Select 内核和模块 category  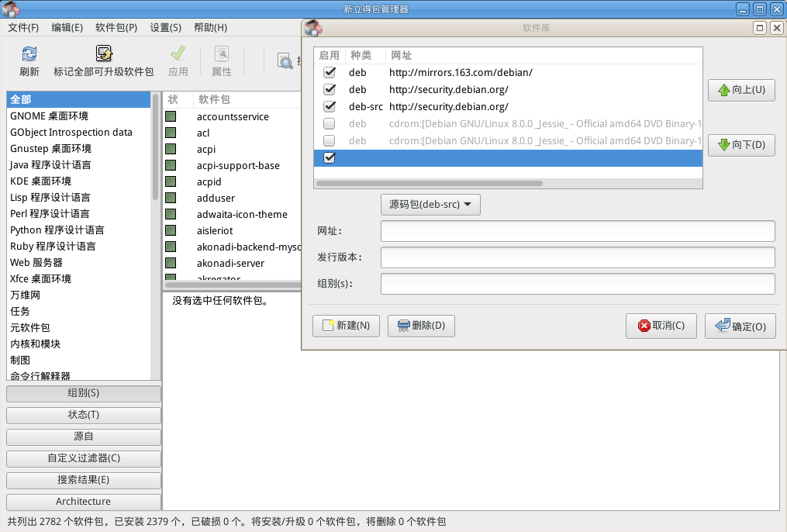pos(78,344)
